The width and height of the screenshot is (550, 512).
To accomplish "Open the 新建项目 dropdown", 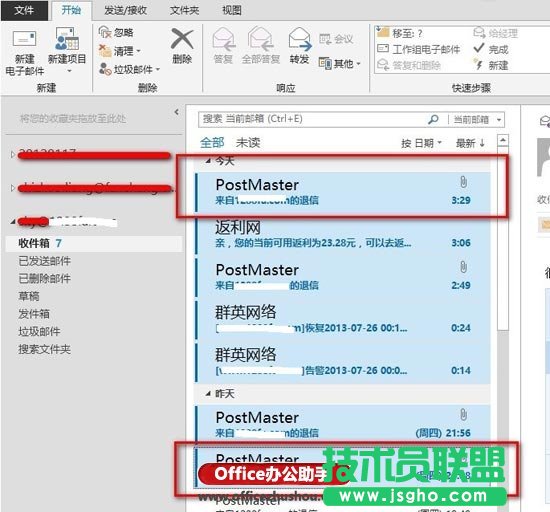I will point(67,50).
